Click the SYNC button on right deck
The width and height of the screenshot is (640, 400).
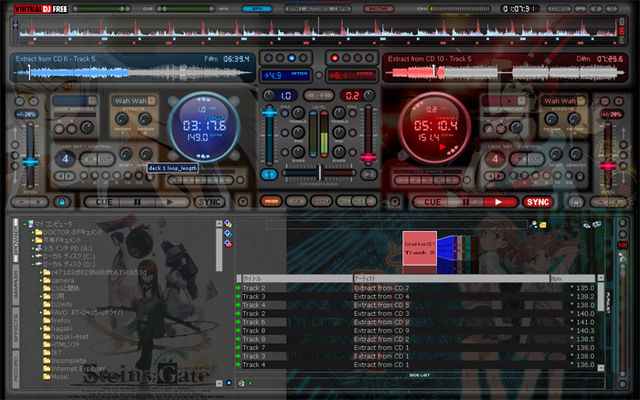pyautogui.click(x=538, y=202)
